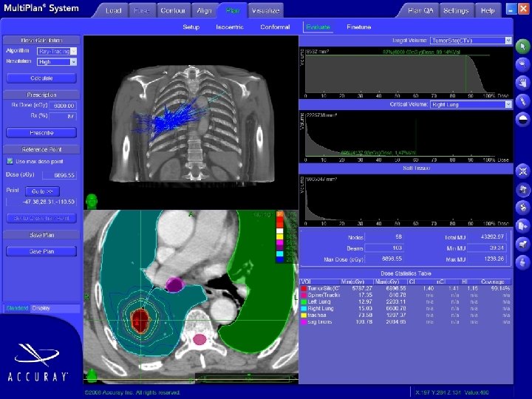The width and height of the screenshot is (532, 399).
Task: Click the round icon directly below the export arrow icon
Action: click(x=522, y=243)
